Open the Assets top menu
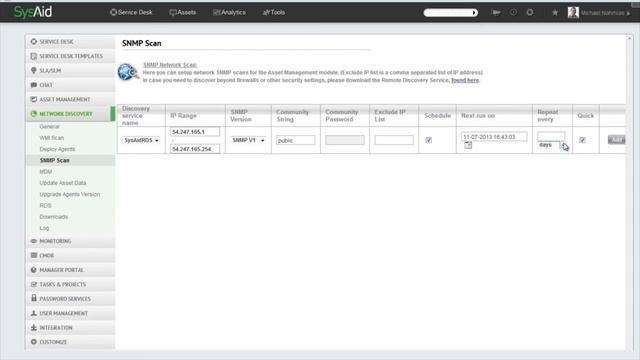Image resolution: width=640 pixels, height=360 pixels. [x=182, y=12]
